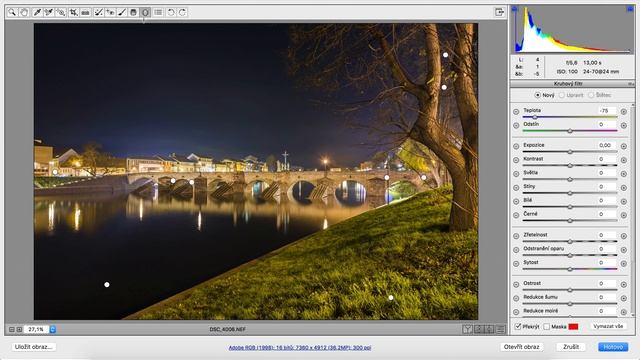
Task: Select the Upravit radio button
Action: coord(562,95)
